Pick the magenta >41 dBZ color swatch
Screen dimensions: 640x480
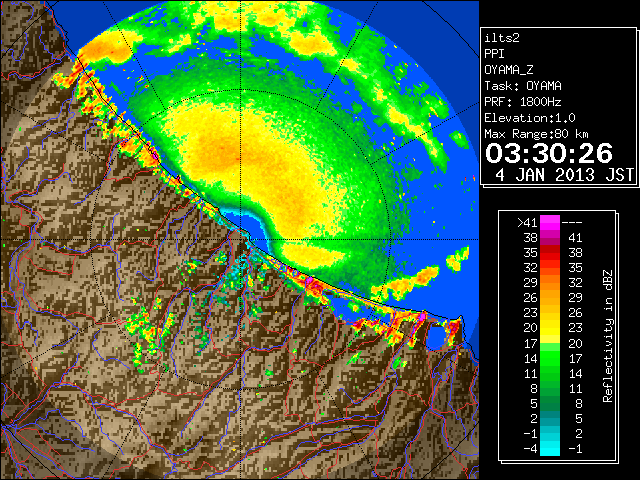point(550,223)
